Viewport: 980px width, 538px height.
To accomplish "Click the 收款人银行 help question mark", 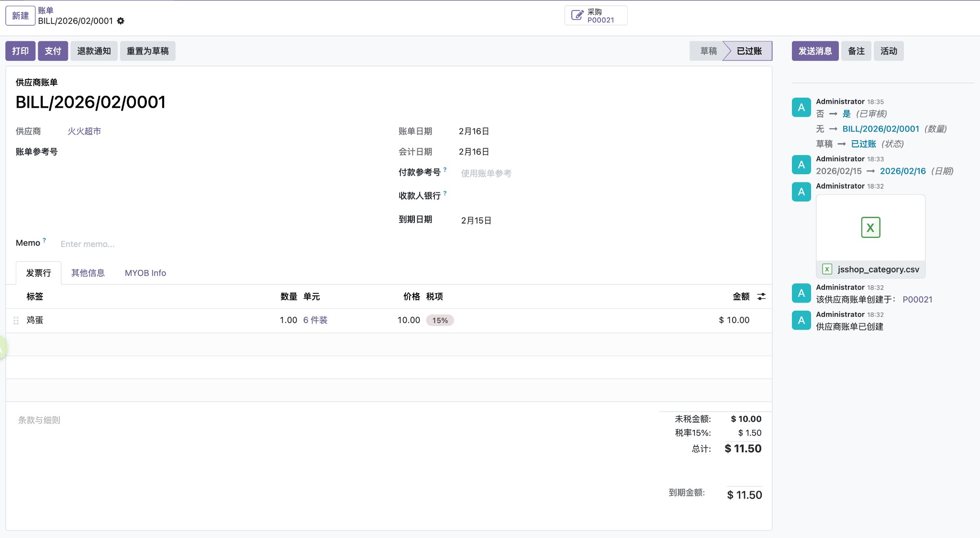I will click(x=445, y=193).
